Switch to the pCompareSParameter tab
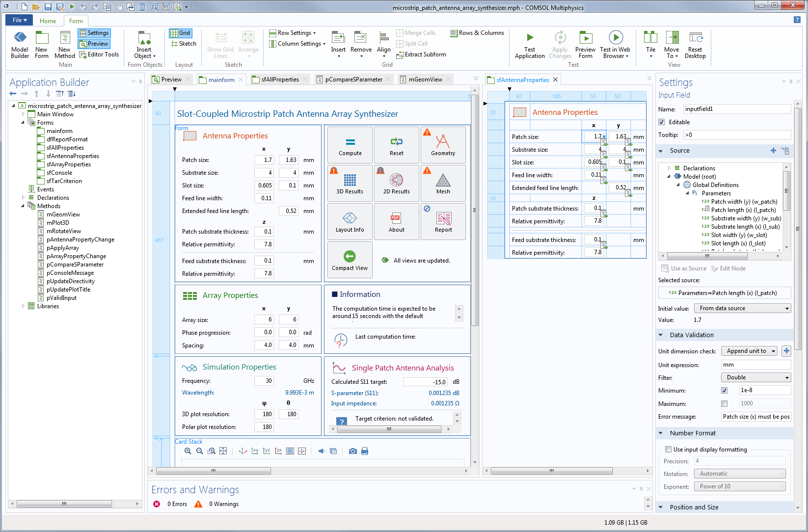Image resolution: width=808 pixels, height=532 pixels. pyautogui.click(x=353, y=80)
